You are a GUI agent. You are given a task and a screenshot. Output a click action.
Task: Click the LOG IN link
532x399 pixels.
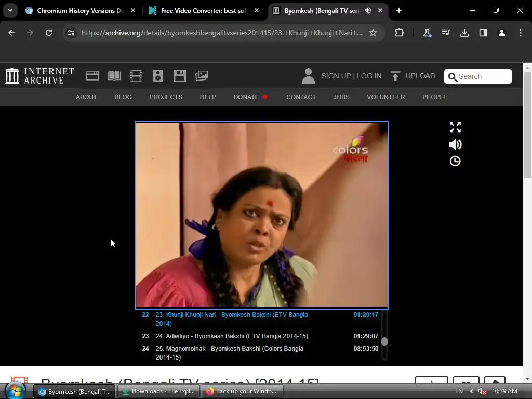click(x=369, y=76)
